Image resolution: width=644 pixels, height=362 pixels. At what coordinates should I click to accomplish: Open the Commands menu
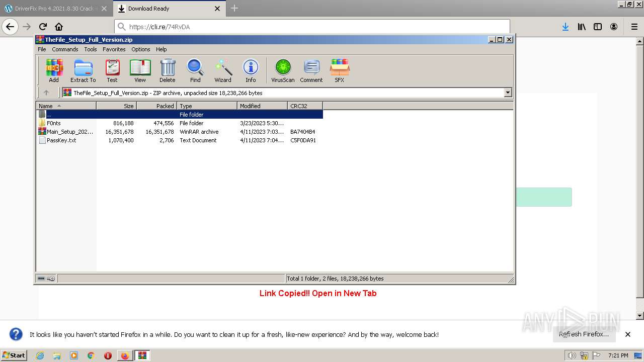(65, 49)
